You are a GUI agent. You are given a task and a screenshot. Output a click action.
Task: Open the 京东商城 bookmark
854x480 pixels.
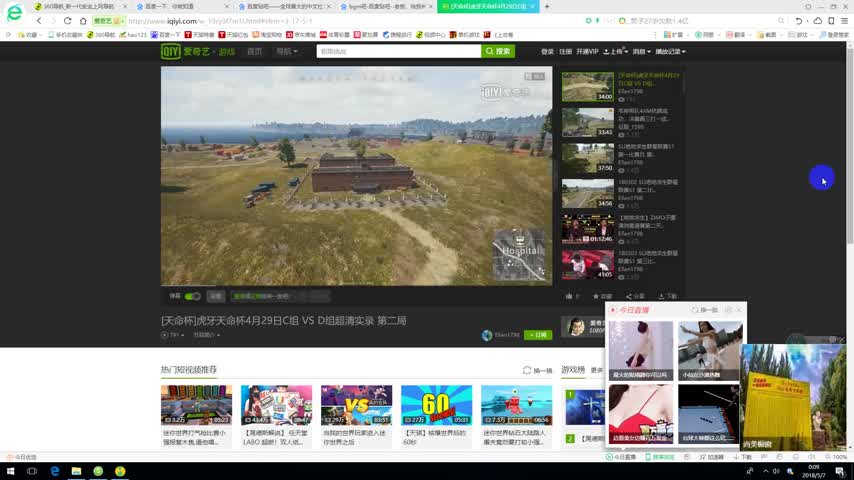pos(301,34)
